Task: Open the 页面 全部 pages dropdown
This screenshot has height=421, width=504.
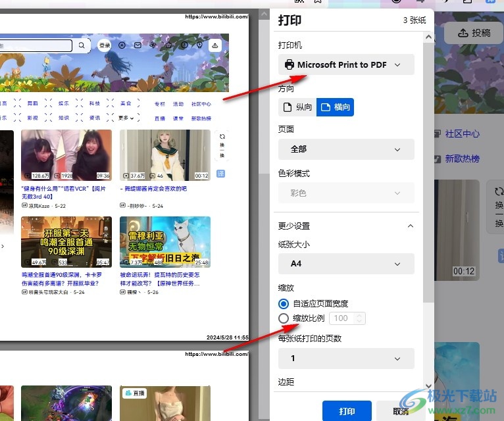Action: tap(346, 149)
